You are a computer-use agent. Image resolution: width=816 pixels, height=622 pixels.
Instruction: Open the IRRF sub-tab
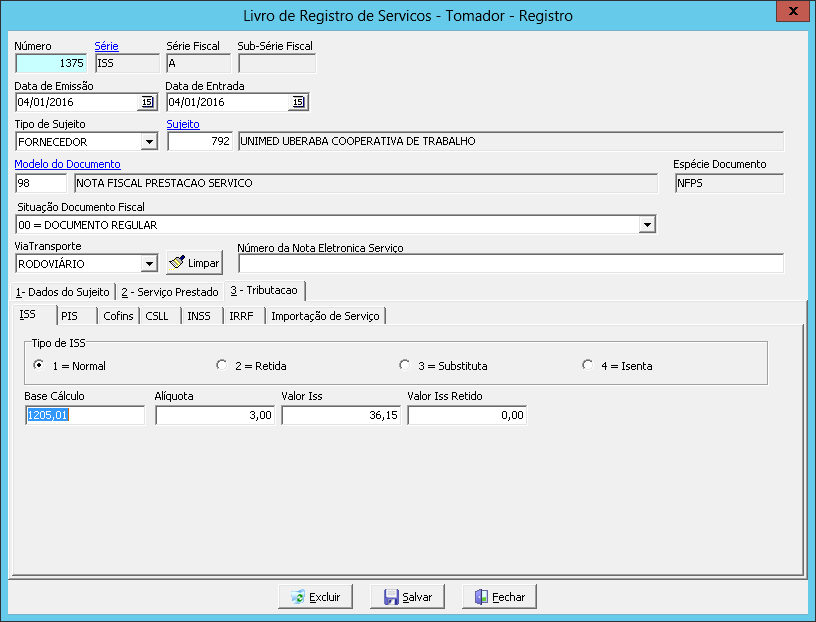coord(245,316)
